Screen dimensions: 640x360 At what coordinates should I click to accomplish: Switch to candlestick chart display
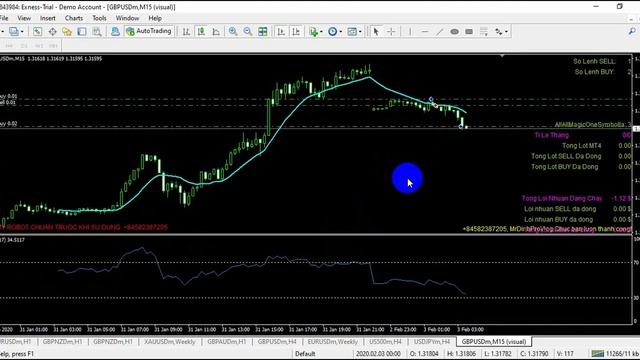(x=201, y=31)
